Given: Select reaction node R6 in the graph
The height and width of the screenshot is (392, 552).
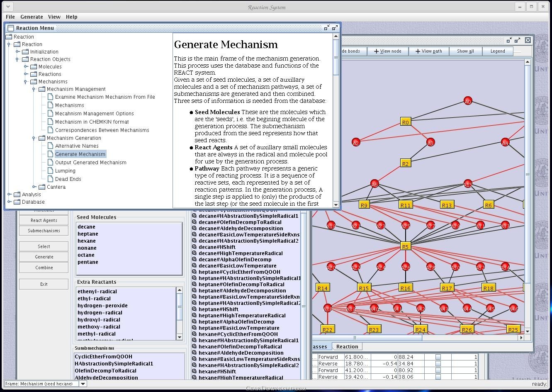Looking at the screenshot, I should [488, 205].
